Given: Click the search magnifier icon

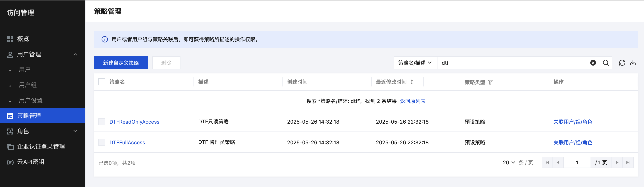Looking at the screenshot, I should click(606, 63).
